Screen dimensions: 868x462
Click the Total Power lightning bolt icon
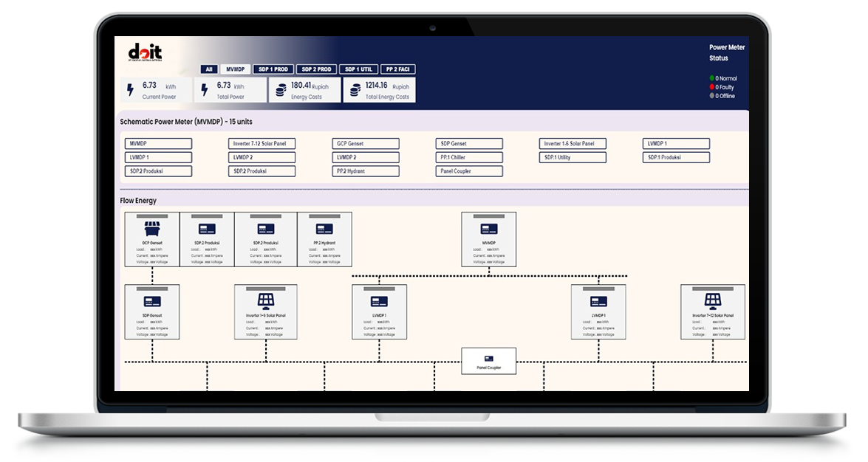205,90
